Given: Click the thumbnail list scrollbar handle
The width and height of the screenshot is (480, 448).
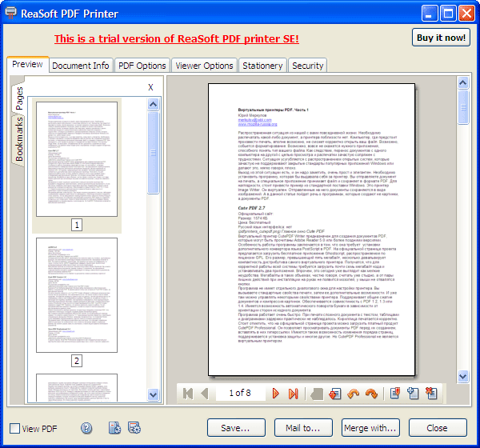Looking at the screenshot, I should [154, 153].
